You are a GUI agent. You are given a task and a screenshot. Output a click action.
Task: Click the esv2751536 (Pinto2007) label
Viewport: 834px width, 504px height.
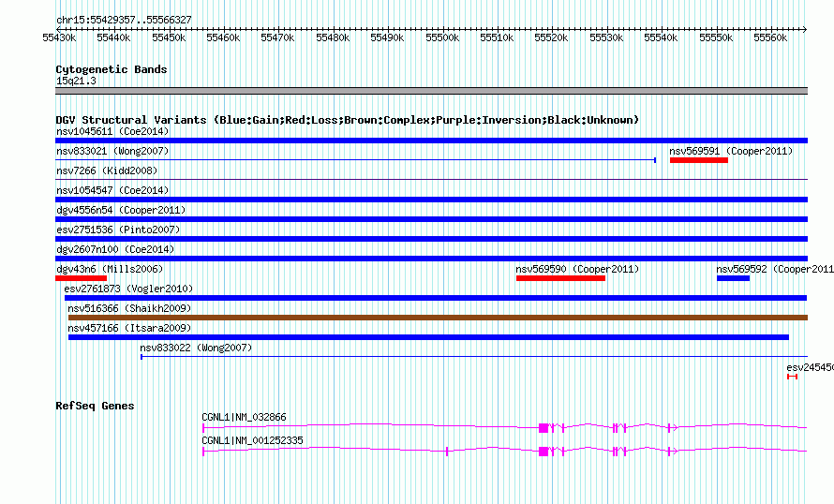click(x=118, y=230)
